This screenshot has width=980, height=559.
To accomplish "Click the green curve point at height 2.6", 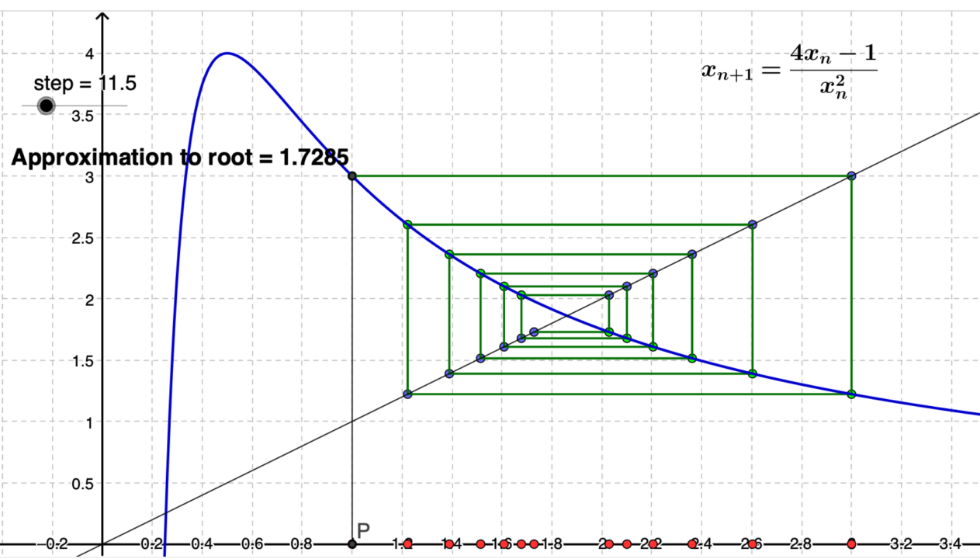I will (407, 225).
